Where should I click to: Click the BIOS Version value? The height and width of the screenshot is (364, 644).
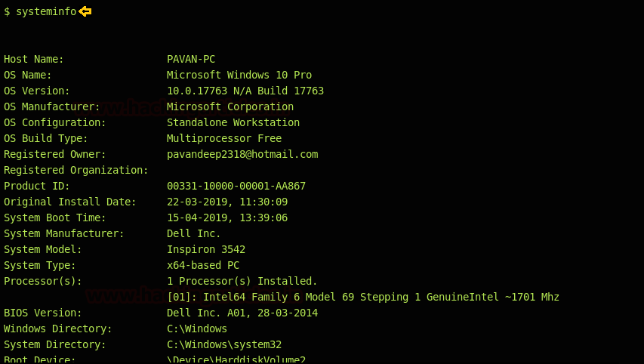pos(242,313)
